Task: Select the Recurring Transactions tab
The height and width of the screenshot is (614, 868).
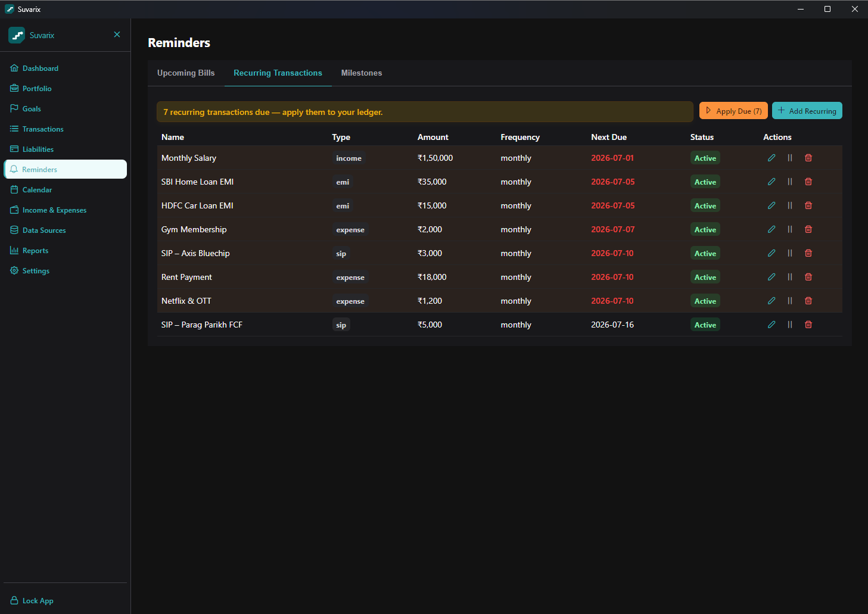Action: [278, 73]
